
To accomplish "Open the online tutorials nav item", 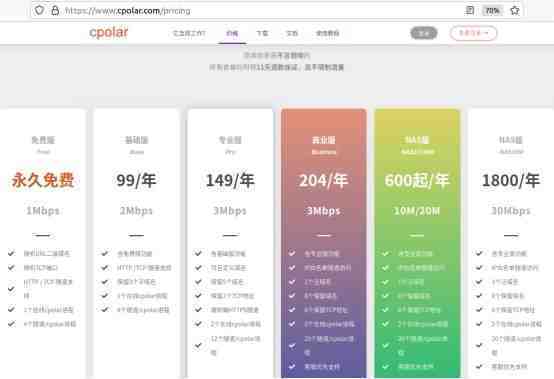I will tap(328, 34).
